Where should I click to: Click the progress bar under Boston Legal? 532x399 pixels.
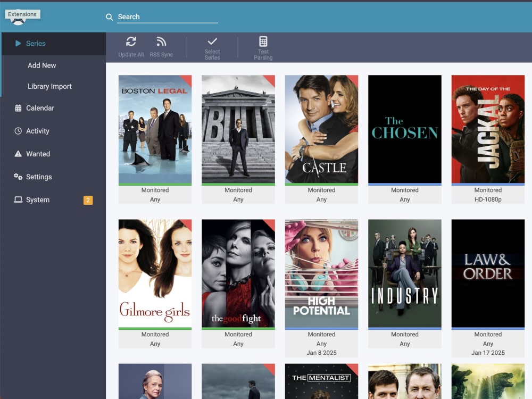click(x=155, y=184)
